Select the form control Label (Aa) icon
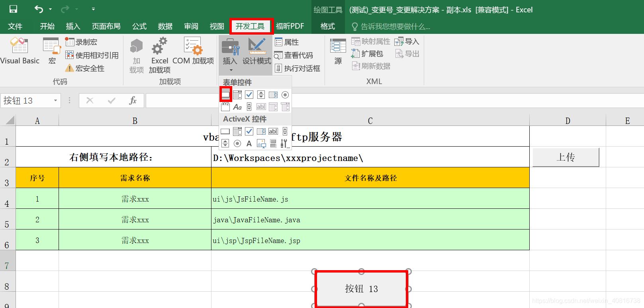This screenshot has width=644, height=308. click(237, 107)
